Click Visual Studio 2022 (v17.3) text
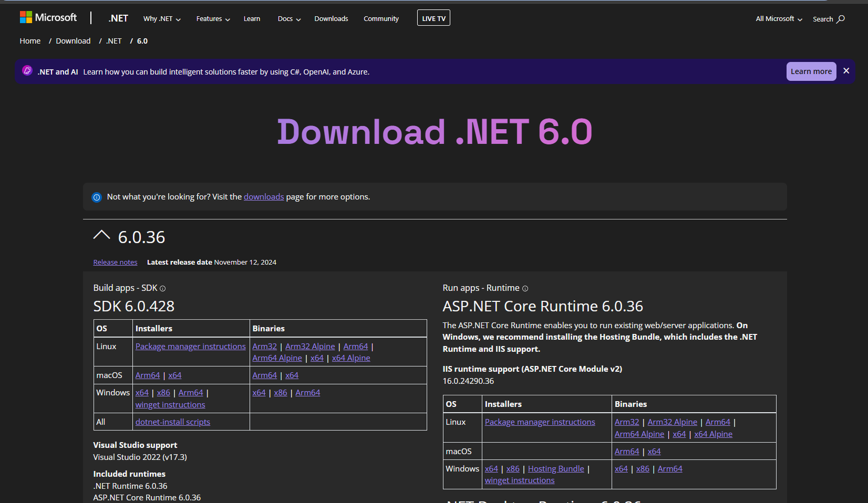868x503 pixels. [140, 457]
